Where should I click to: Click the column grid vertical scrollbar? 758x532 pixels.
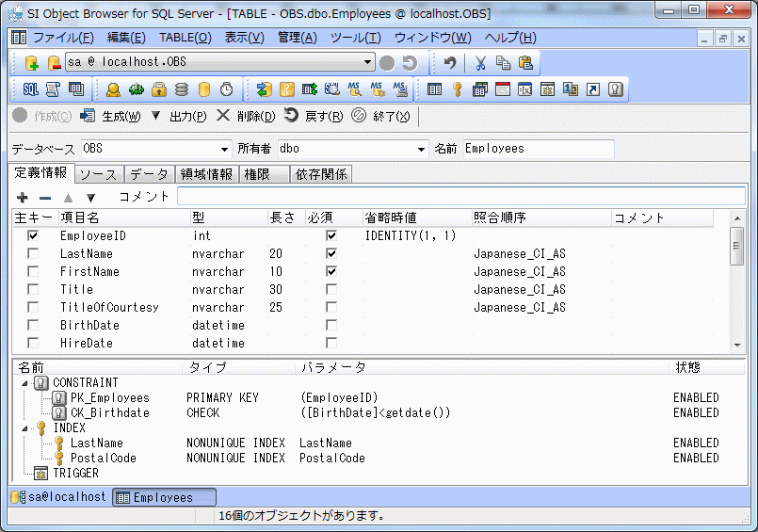[737, 282]
